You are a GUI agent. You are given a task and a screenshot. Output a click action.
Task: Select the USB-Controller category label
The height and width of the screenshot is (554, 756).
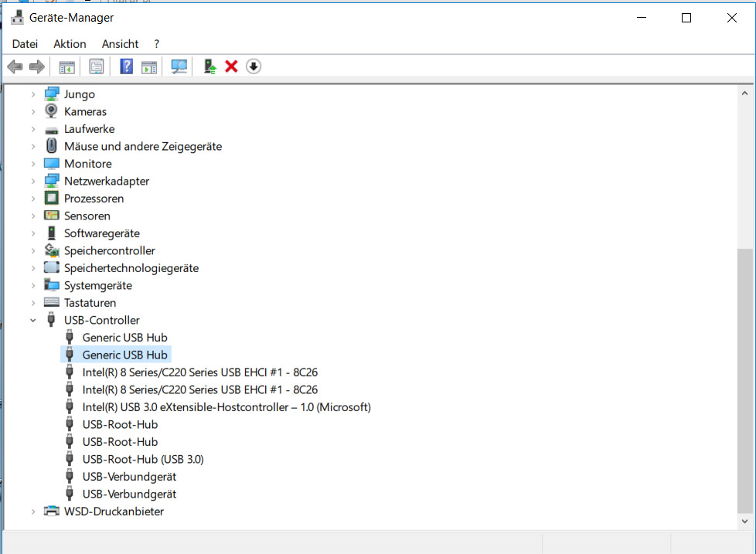[x=102, y=320]
